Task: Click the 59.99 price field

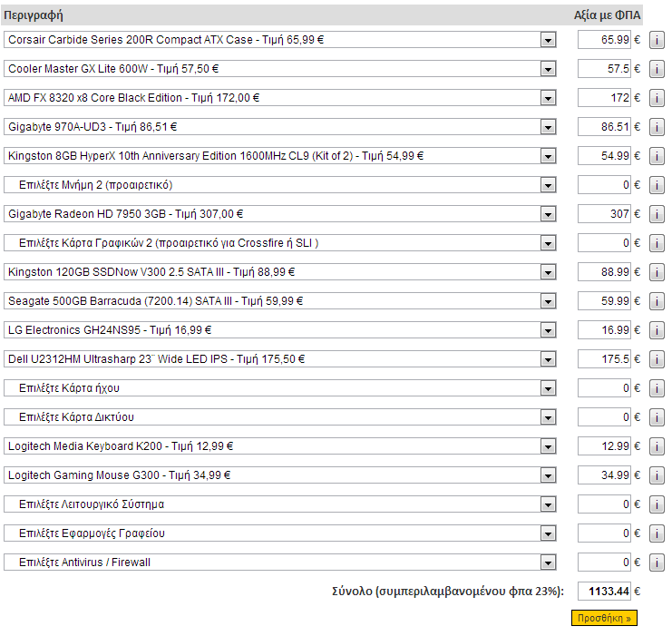Action: [x=604, y=301]
